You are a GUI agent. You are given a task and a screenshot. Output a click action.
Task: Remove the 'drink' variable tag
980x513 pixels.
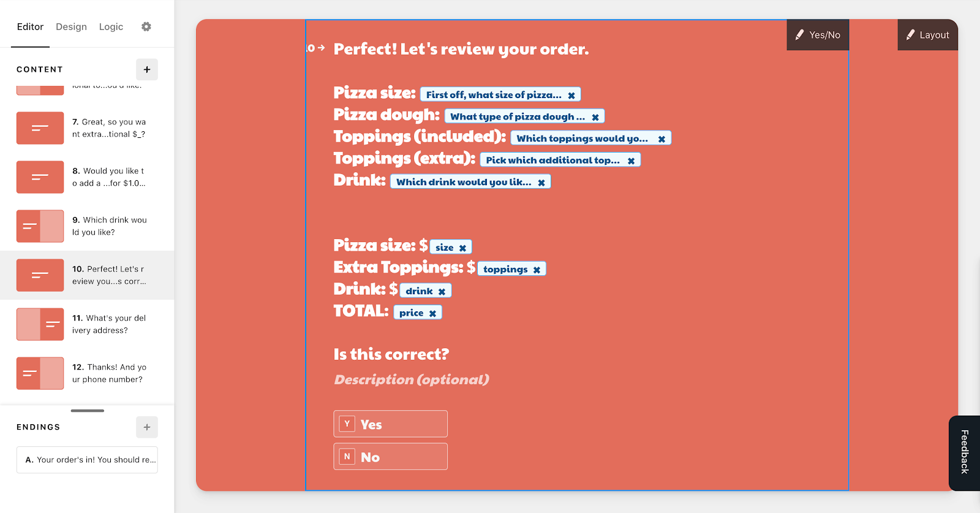(x=442, y=291)
